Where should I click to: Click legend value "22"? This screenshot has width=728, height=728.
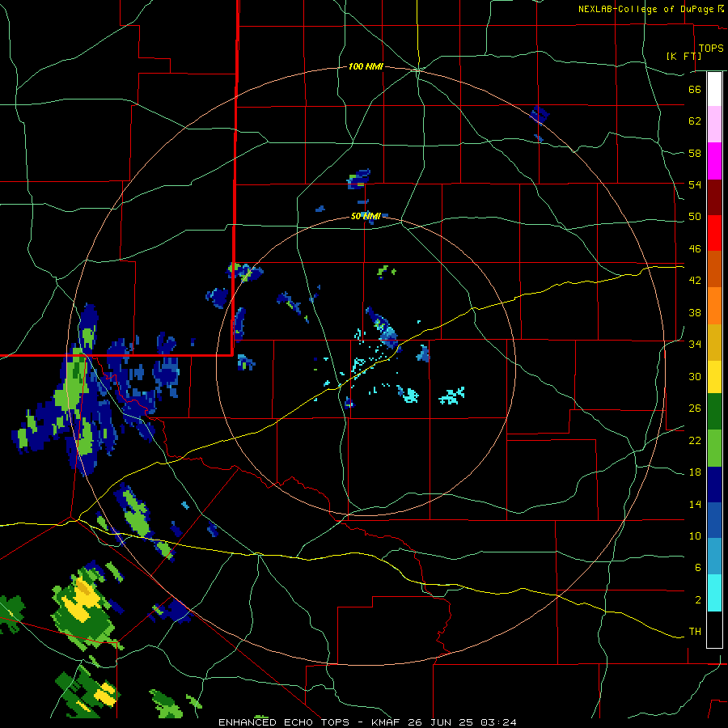click(695, 440)
